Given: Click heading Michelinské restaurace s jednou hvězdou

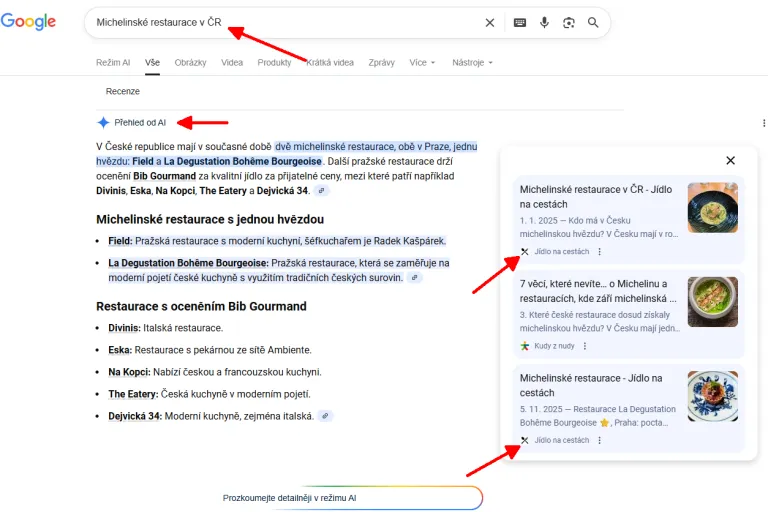Looking at the screenshot, I should click(x=210, y=219).
